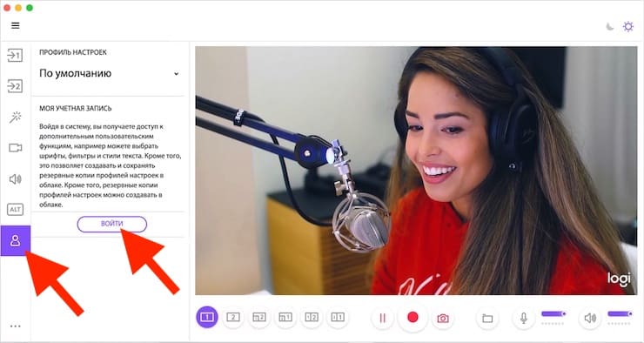Open the camera settings sidebar icon
The height and width of the screenshot is (343, 644).
tap(15, 147)
